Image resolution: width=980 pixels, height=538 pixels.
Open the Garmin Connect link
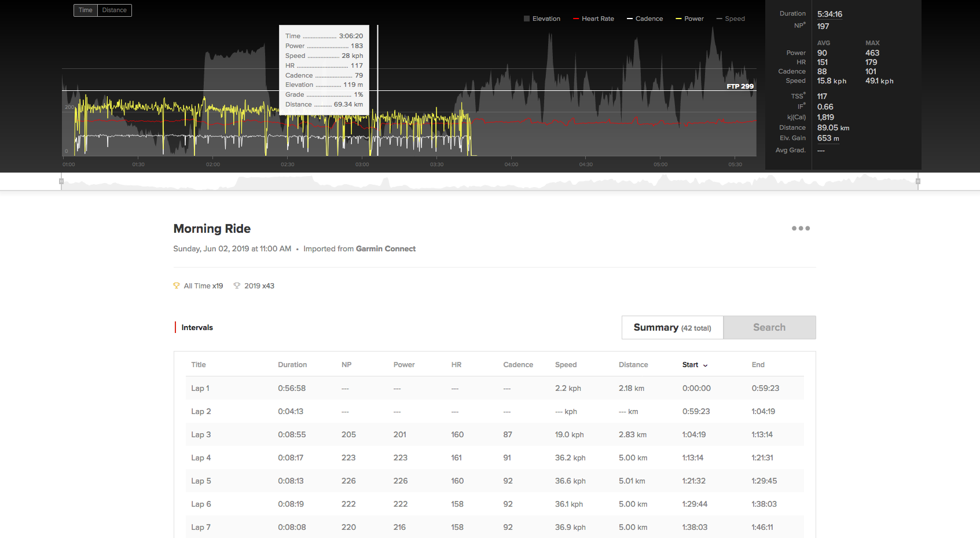pyautogui.click(x=386, y=249)
